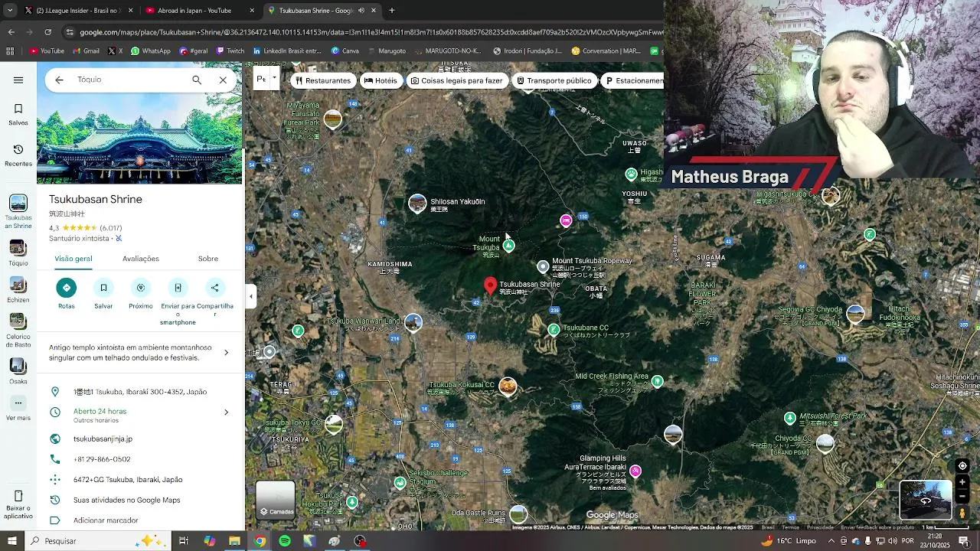Expand the Aberto 24 horas hours
Screen dimensions: 980x551
[x=226, y=412]
